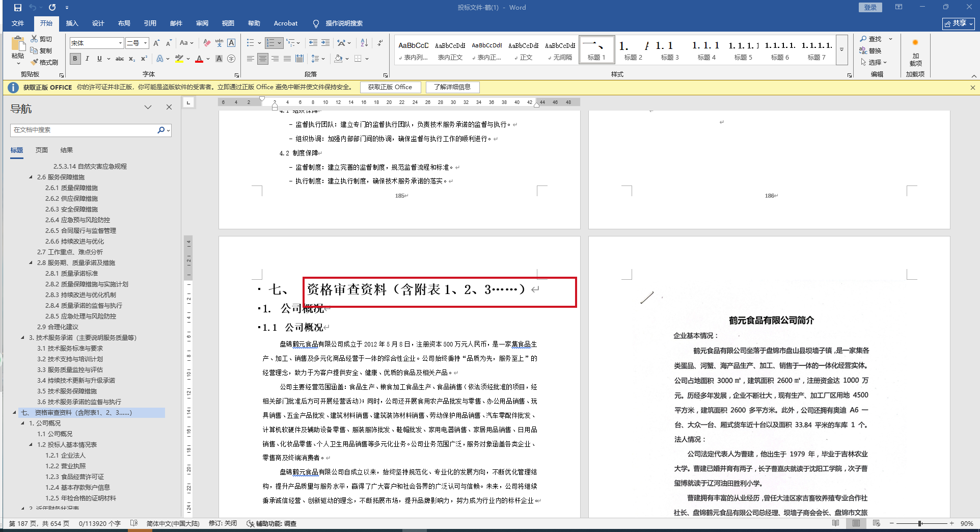Image resolution: width=980 pixels, height=532 pixels.
Task: Click the zoom slider in status bar
Action: pos(920,523)
